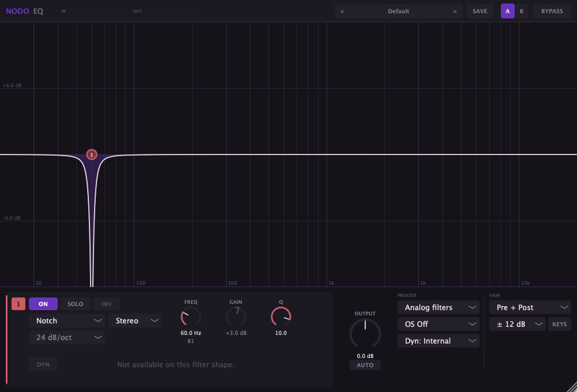This screenshot has width=577, height=392.
Task: Toggle the INV button for band 1
Action: (106, 304)
